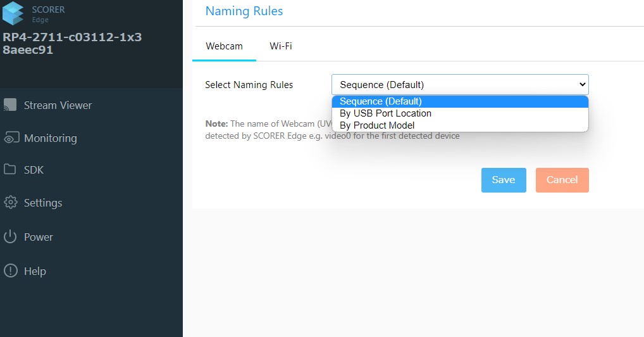The image size is (644, 337).
Task: Click the Stream Viewer cast icon
Action: point(10,105)
